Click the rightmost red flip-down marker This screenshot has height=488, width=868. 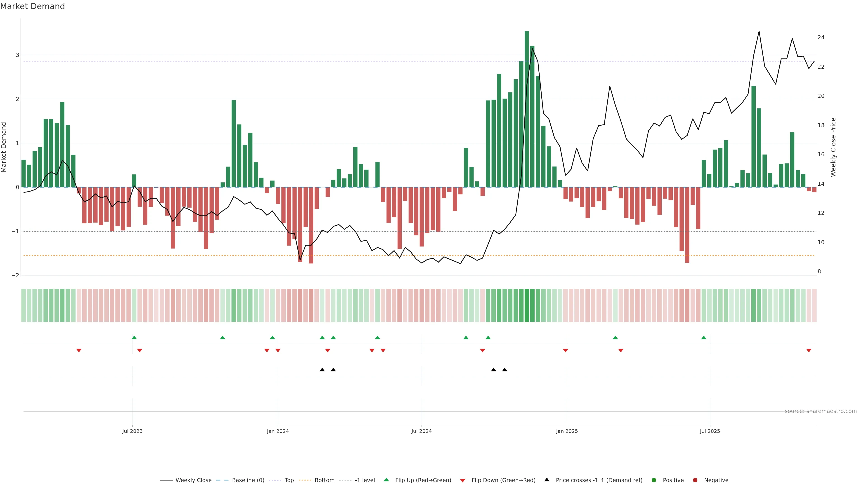point(809,351)
